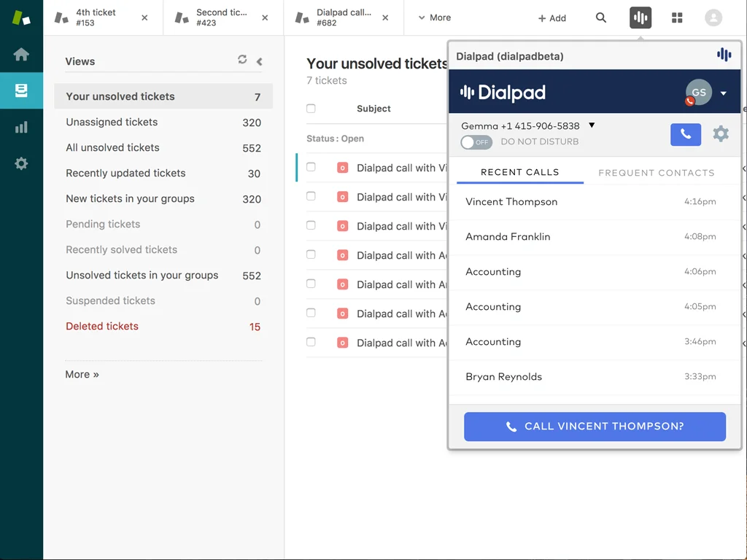Open the More tabs dropdown
The height and width of the screenshot is (560, 747).
(x=433, y=17)
